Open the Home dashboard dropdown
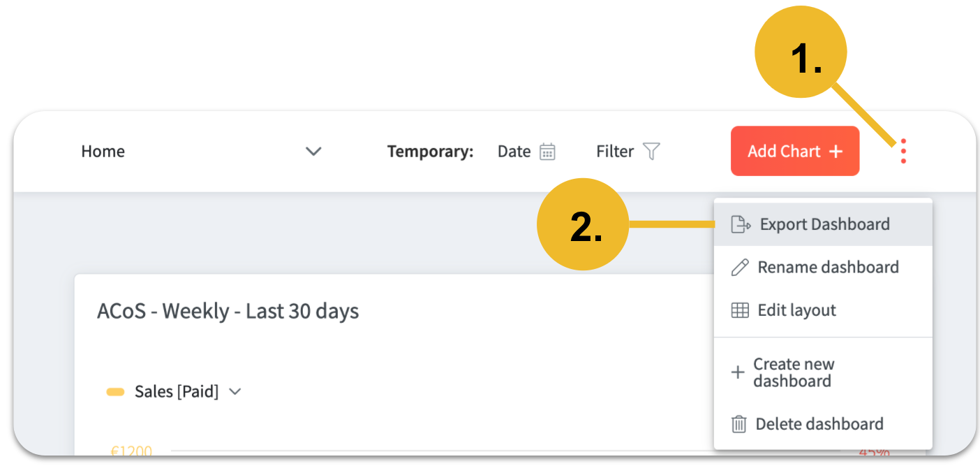The height and width of the screenshot is (473, 980). pyautogui.click(x=103, y=152)
